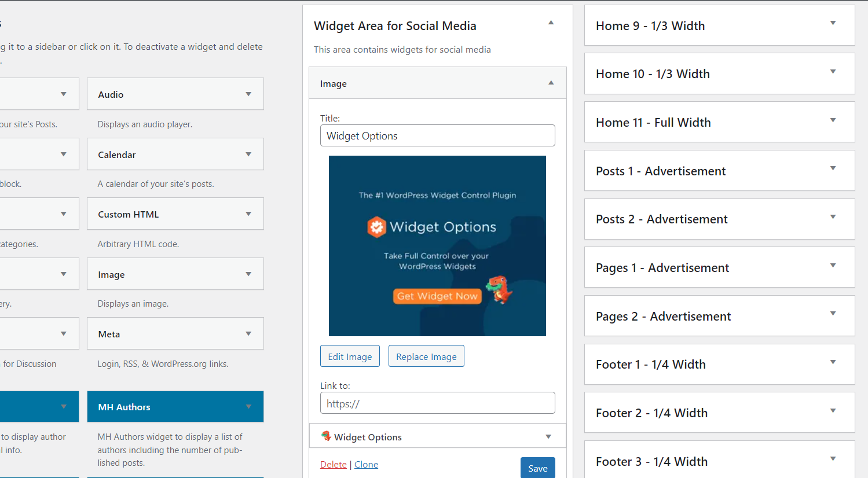Click the Home 9 - 1/3 Width heading
The width and height of the screenshot is (868, 478).
click(x=650, y=26)
